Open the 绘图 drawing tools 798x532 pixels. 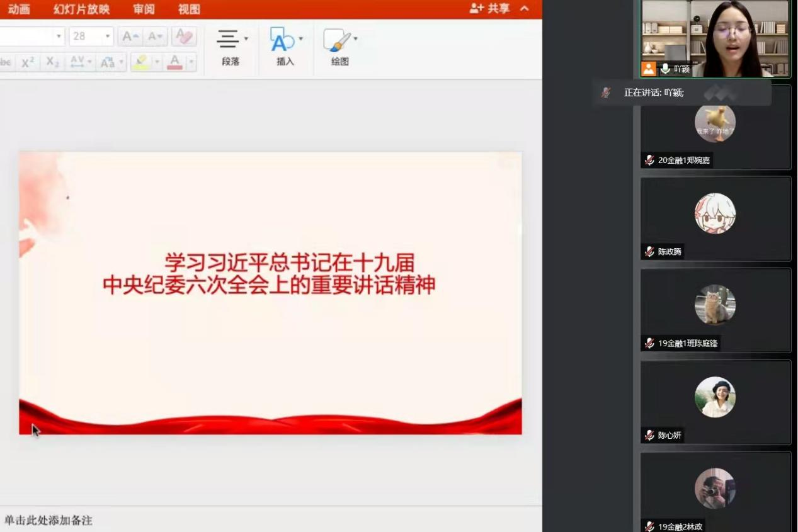click(340, 46)
